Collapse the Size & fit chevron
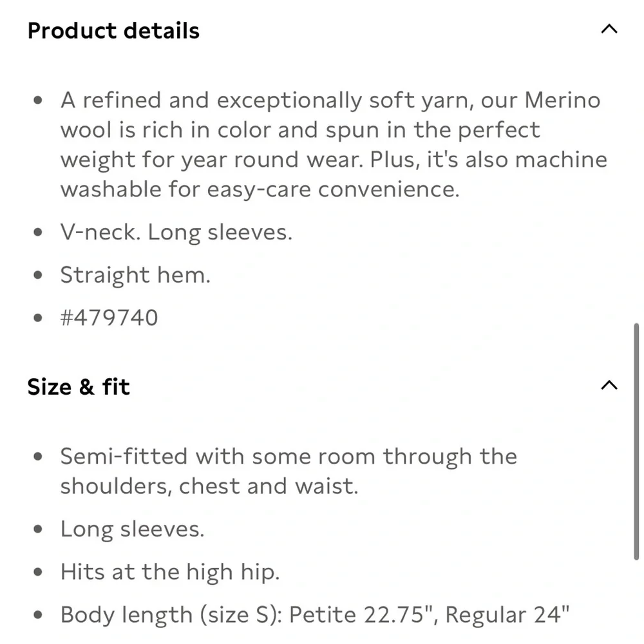Image resolution: width=644 pixels, height=644 pixels. (x=609, y=386)
